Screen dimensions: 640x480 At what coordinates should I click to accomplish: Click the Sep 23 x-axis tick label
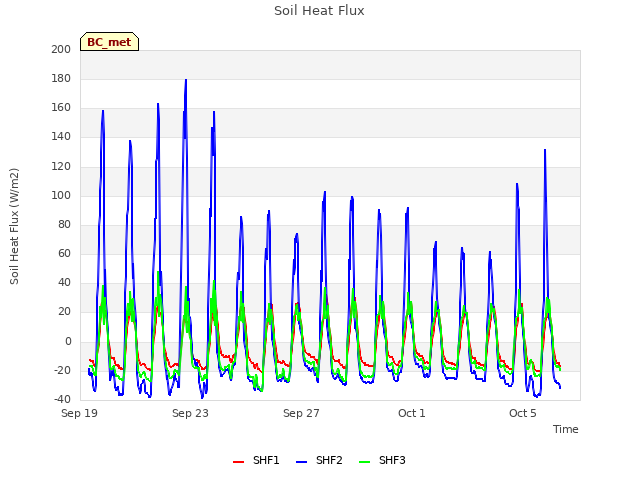point(190,413)
